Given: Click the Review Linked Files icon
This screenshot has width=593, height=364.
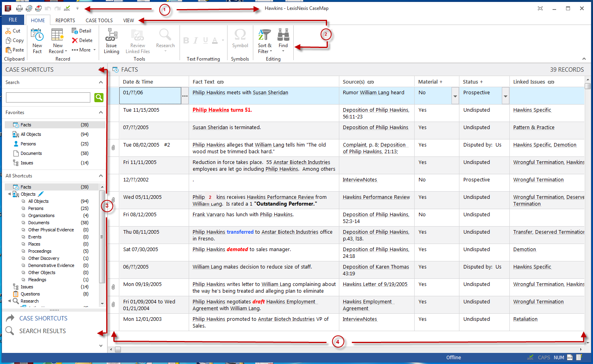Looking at the screenshot, I should pos(138,35).
